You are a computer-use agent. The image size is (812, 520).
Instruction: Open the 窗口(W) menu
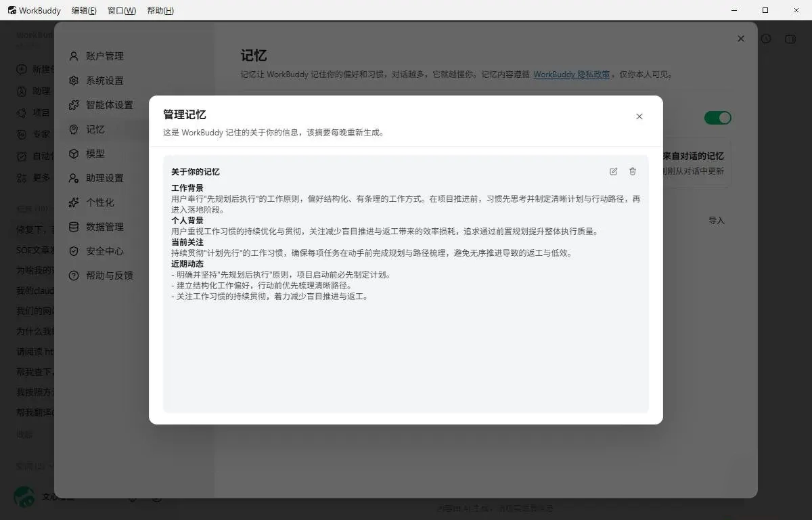[122, 10]
